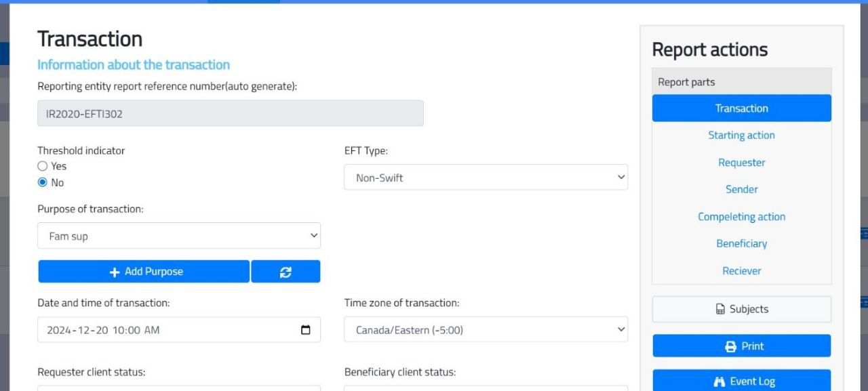Viewport: 868px width, 391px height.
Task: Open the calendar picker icon
Action: 306,330
